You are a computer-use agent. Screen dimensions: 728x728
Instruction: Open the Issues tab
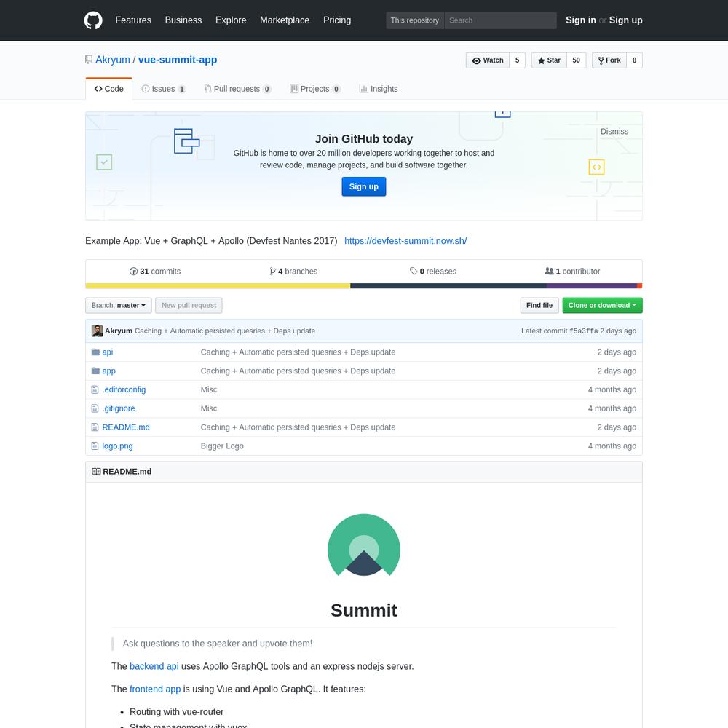click(163, 89)
